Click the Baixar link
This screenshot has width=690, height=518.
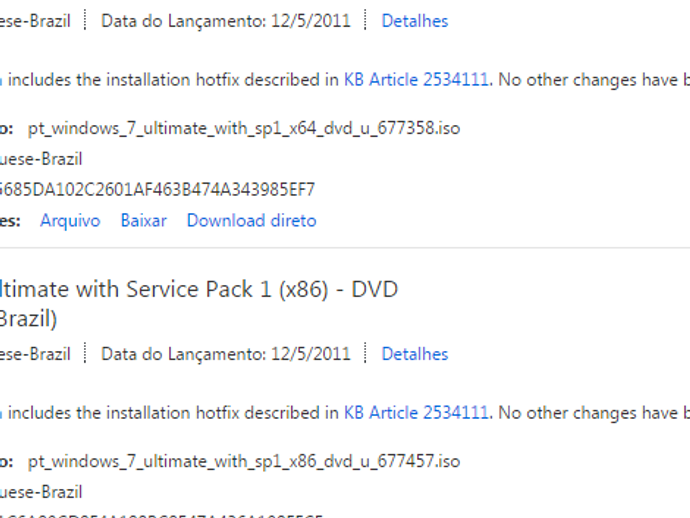coord(143,220)
